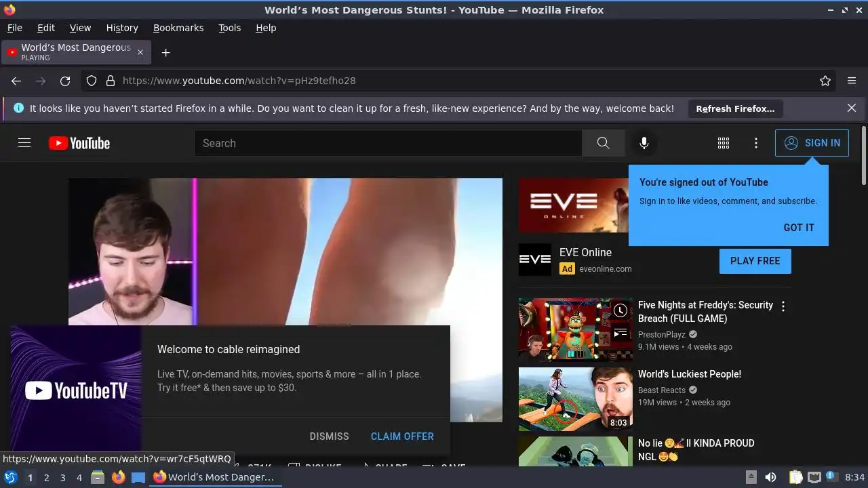
Task: Click the 8:34 taskbar clock
Action: click(x=855, y=477)
